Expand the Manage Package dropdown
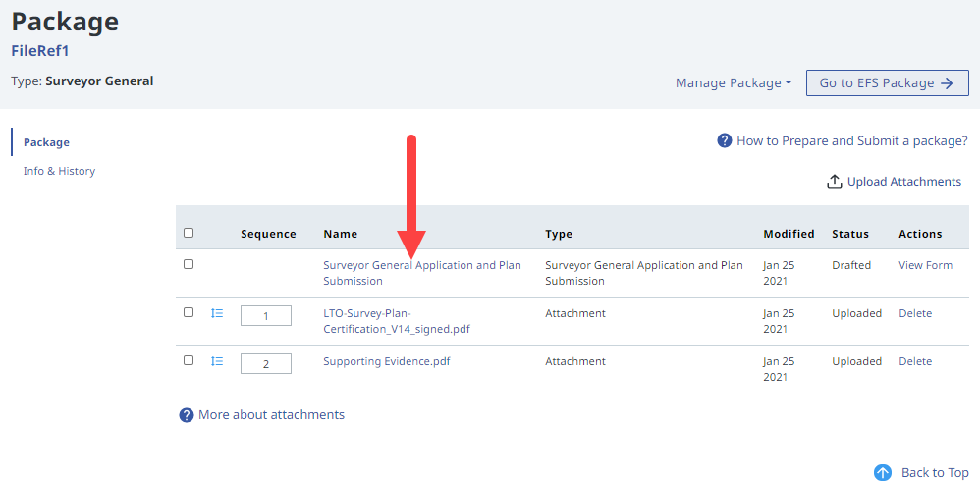Image resolution: width=980 pixels, height=489 pixels. click(733, 83)
